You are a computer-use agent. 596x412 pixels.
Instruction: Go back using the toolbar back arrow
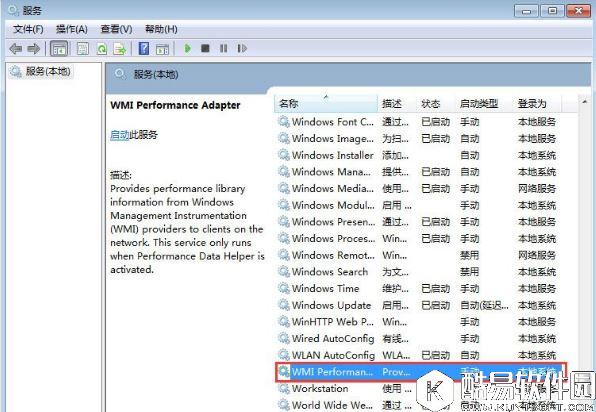[15, 49]
